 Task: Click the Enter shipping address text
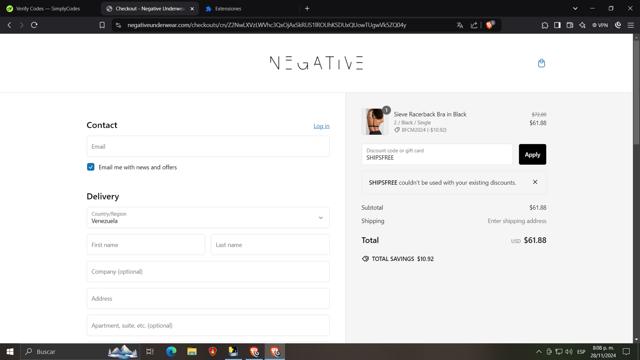517,221
